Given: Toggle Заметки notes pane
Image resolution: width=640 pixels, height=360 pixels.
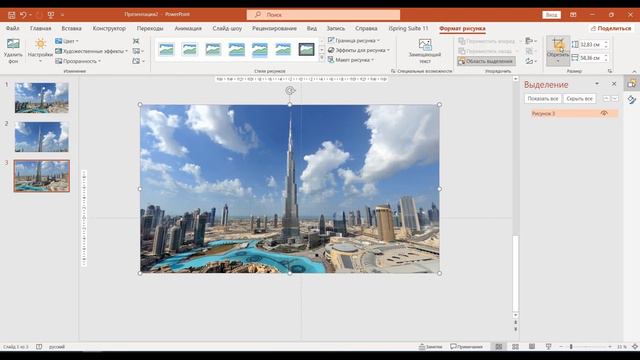Looking at the screenshot, I should pos(431,347).
